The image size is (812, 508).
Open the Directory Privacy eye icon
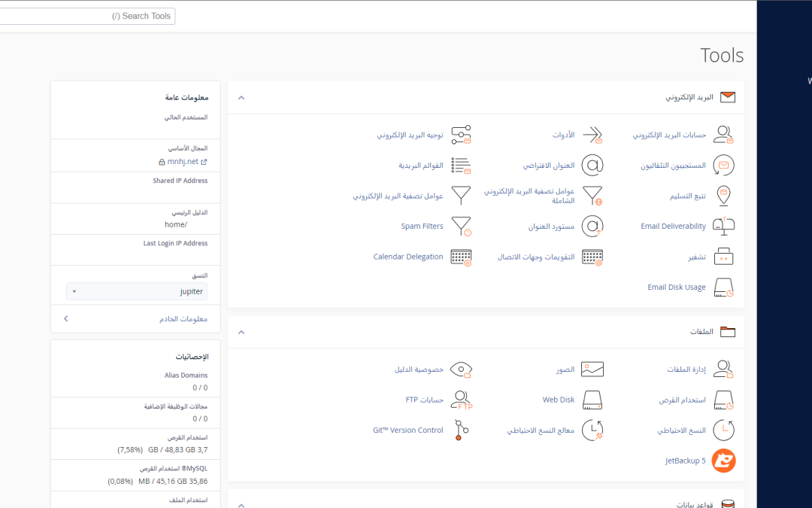tap(461, 370)
